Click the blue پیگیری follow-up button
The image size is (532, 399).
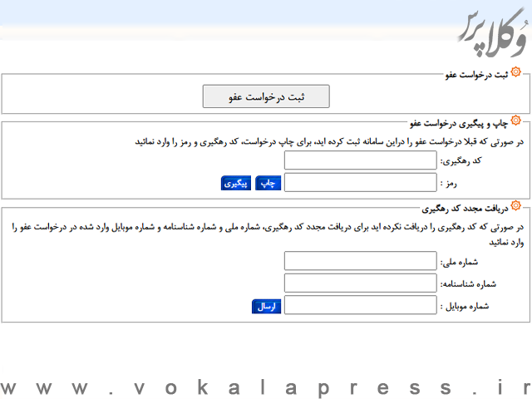[236, 183]
